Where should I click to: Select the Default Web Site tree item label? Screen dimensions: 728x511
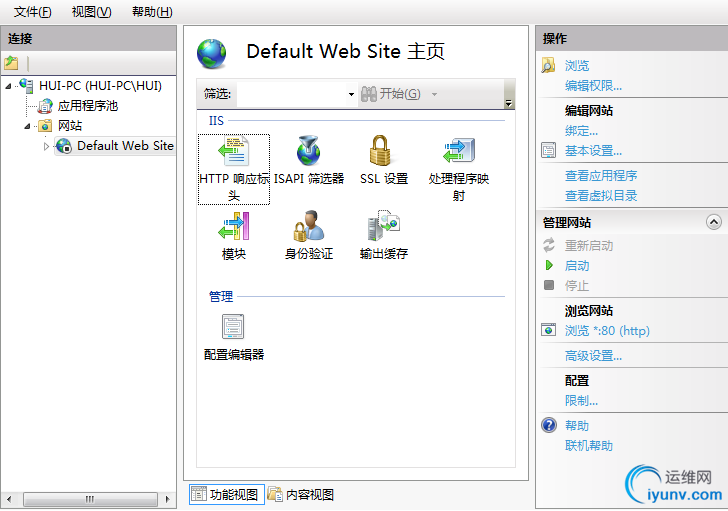(125, 146)
